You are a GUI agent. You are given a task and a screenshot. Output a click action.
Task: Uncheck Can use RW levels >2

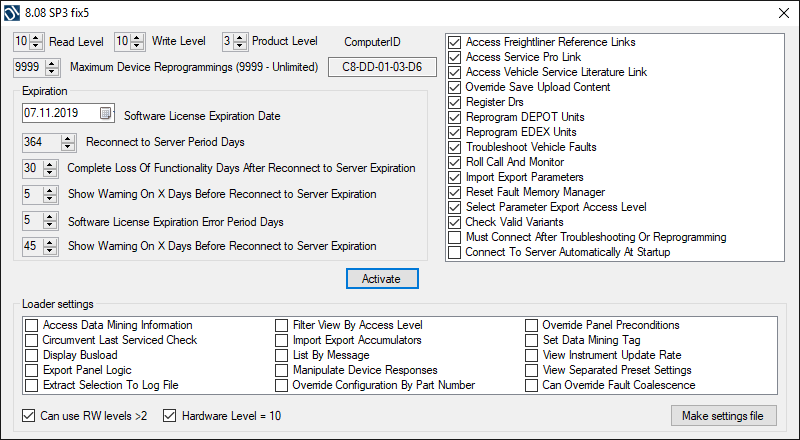click(29, 416)
